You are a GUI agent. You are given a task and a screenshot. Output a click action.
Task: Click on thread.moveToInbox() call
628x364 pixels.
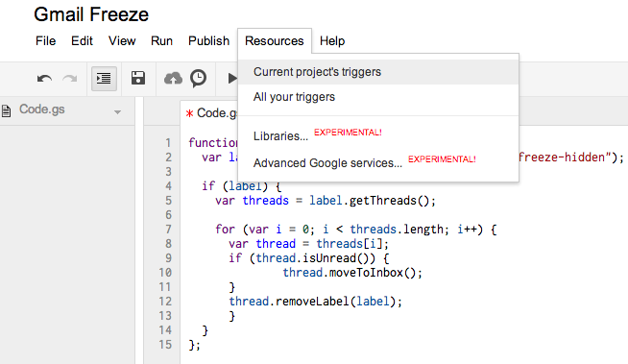coord(352,273)
